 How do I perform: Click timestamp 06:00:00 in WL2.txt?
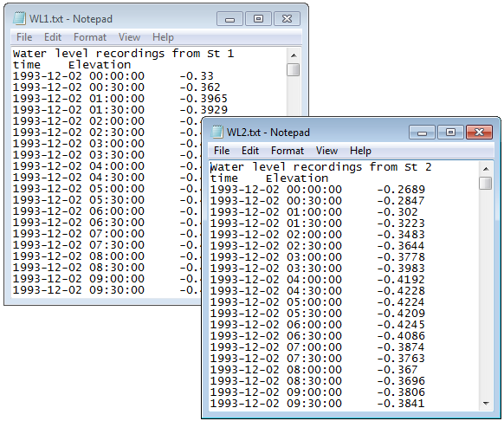tap(314, 325)
